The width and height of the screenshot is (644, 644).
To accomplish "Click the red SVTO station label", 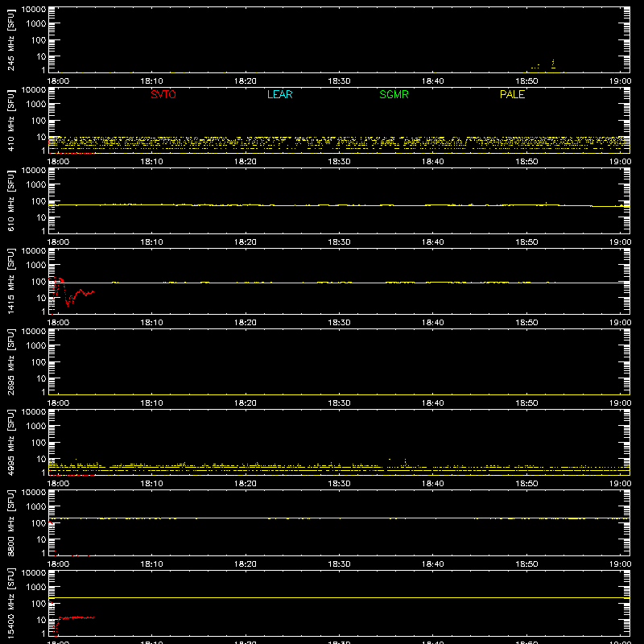I will pos(163,94).
